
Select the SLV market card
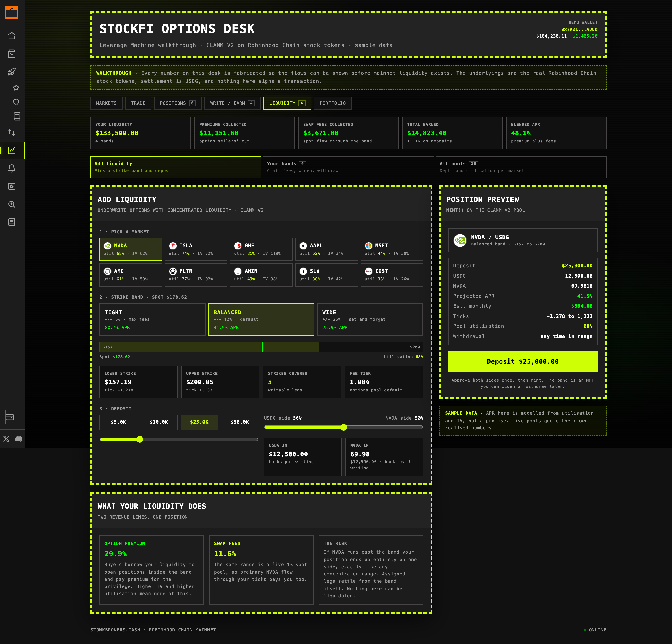point(326,275)
